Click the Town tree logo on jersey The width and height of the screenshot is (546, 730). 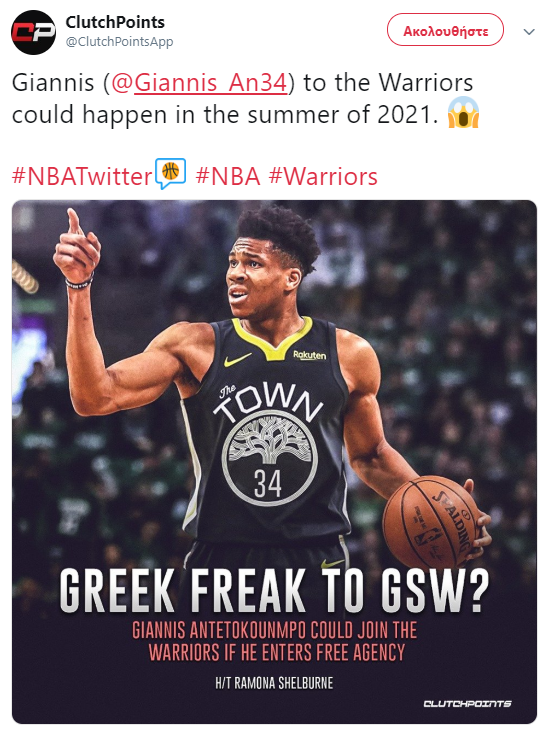point(270,458)
